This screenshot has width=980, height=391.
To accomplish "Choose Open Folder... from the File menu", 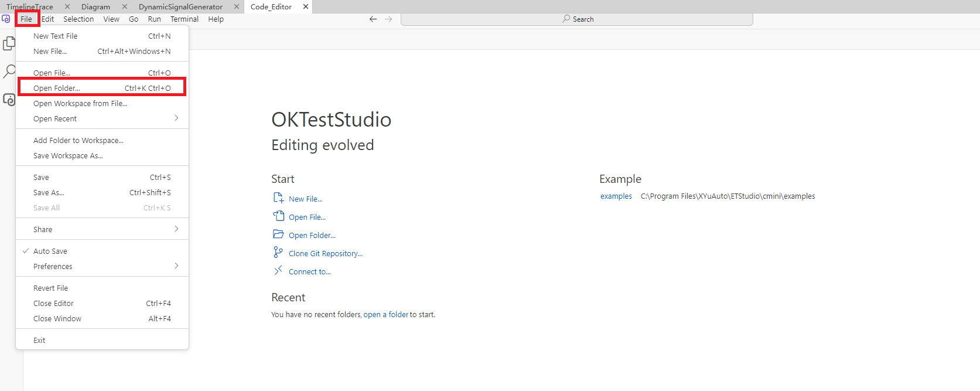I will [57, 88].
